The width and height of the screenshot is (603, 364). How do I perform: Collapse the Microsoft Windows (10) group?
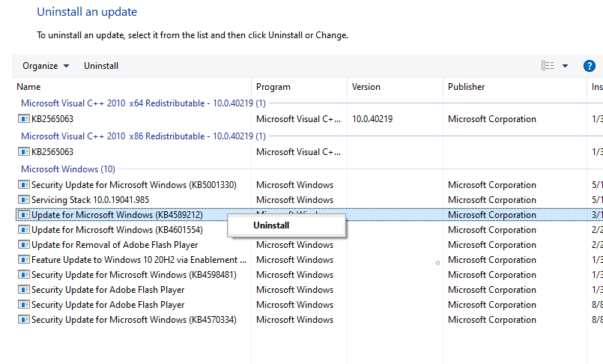(x=67, y=169)
